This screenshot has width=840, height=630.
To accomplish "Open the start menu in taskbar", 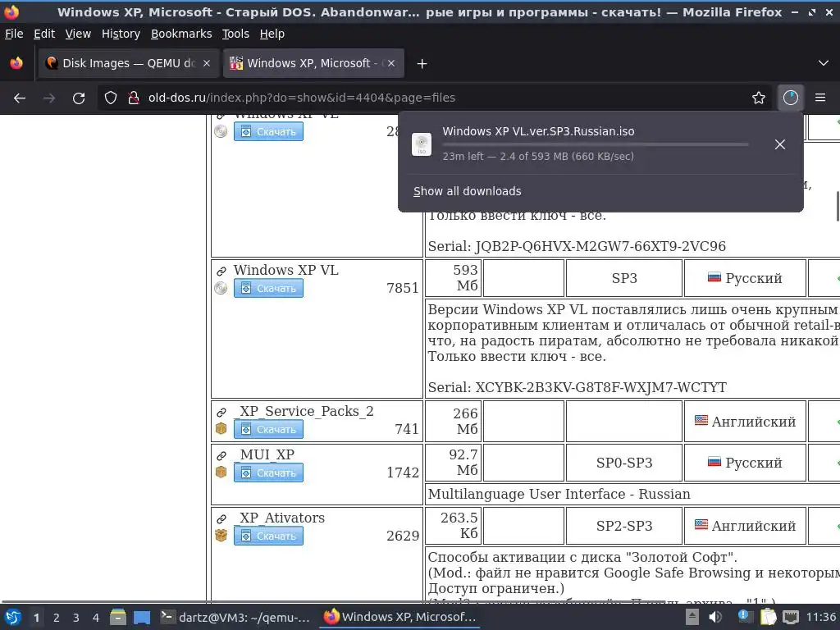I will pos(13,617).
